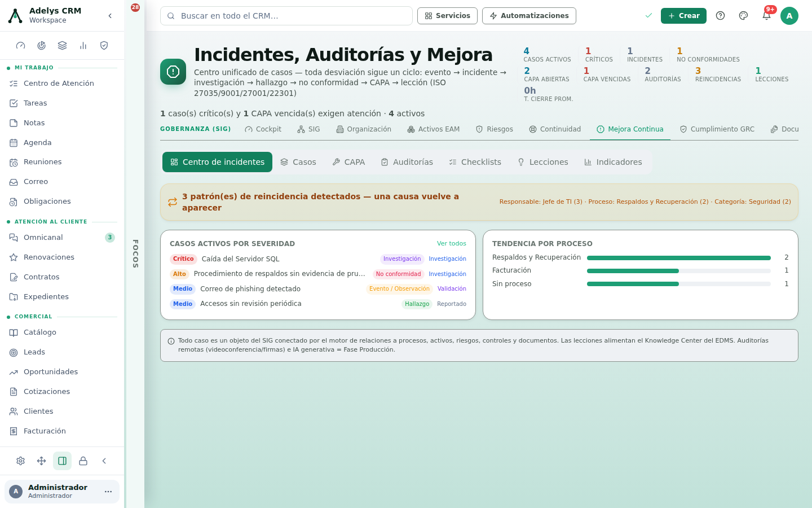The height and width of the screenshot is (508, 812).
Task: Open the shield check icon in sidebar
Action: click(x=104, y=46)
